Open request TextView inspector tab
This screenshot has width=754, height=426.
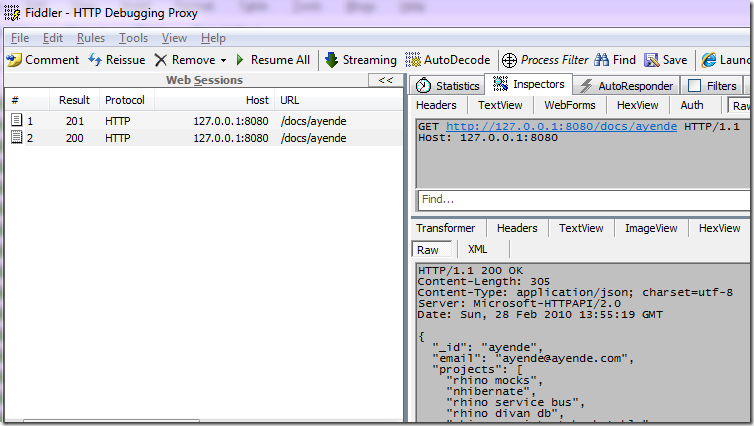(x=500, y=105)
